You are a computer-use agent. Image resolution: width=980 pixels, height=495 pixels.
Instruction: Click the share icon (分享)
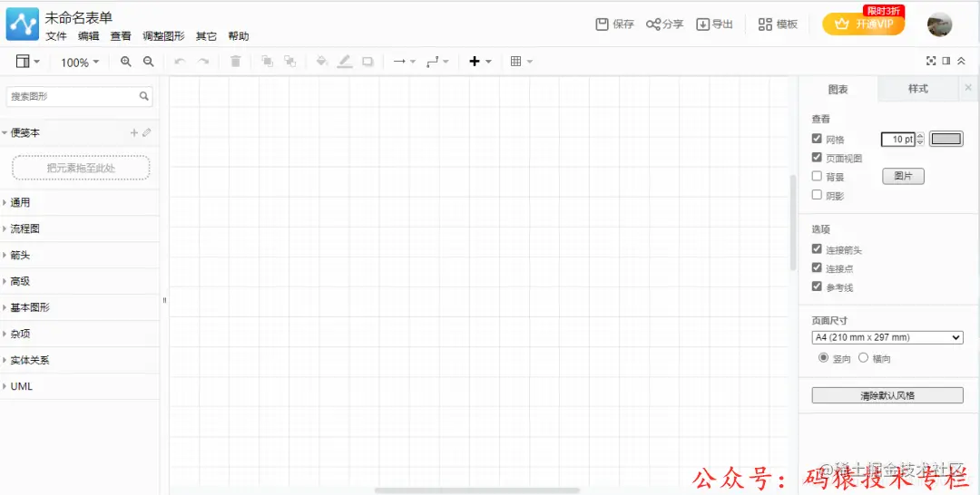pyautogui.click(x=653, y=24)
